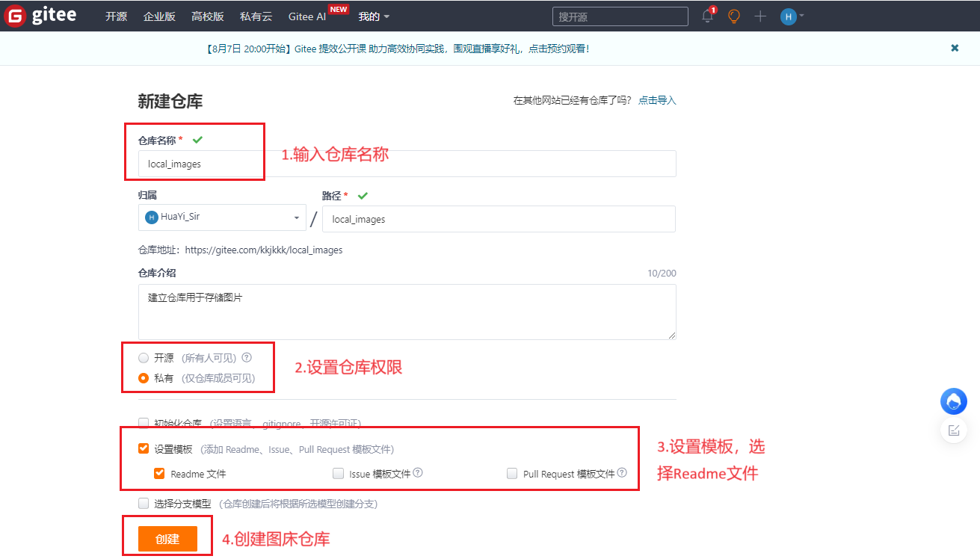Image resolution: width=980 pixels, height=559 pixels.
Task: Select the 开源 public radio button
Action: click(144, 358)
